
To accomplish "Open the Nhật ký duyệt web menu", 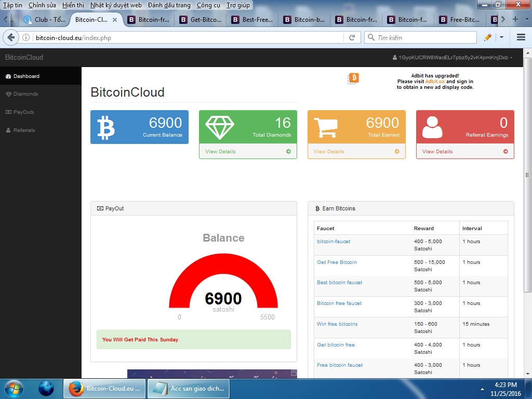I will (116, 5).
